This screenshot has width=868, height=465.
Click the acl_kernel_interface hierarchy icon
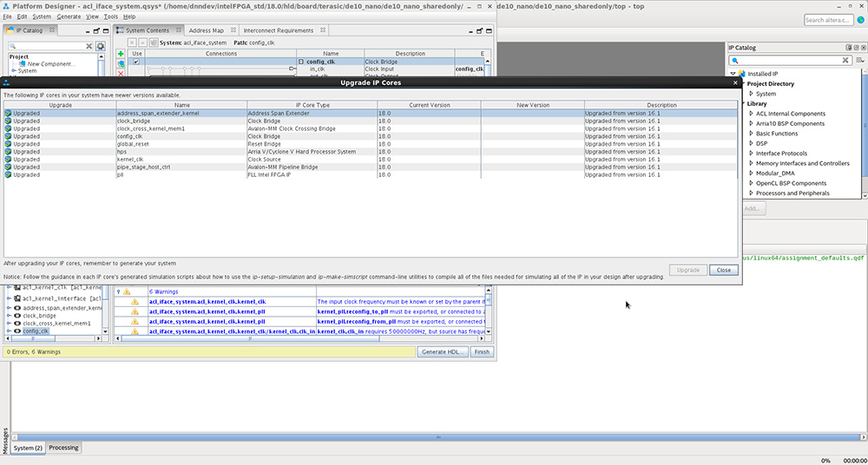(x=17, y=298)
